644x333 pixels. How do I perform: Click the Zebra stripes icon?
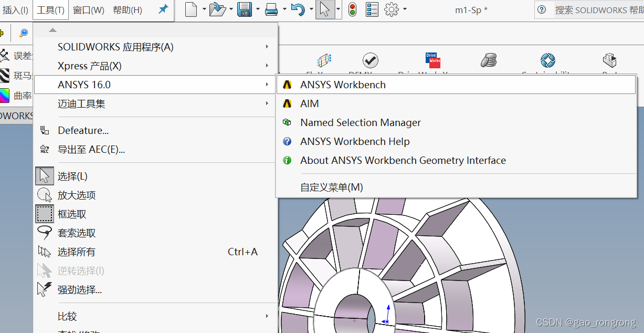coord(4,76)
